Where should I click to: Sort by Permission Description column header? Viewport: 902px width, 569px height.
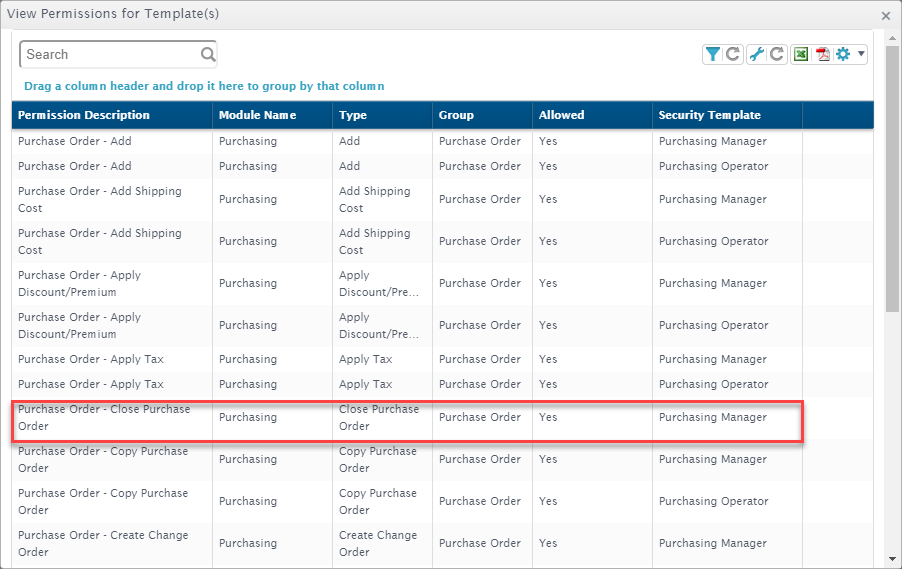tap(84, 115)
